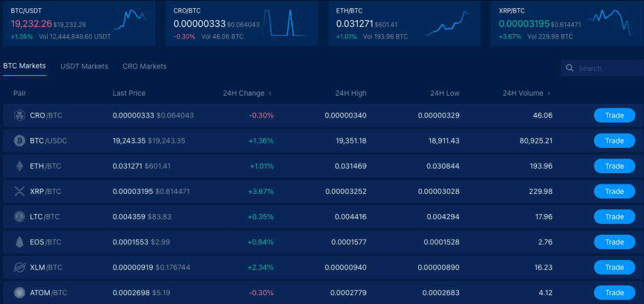
Task: Click 24H volume value 80,925.21
Action: [536, 141]
